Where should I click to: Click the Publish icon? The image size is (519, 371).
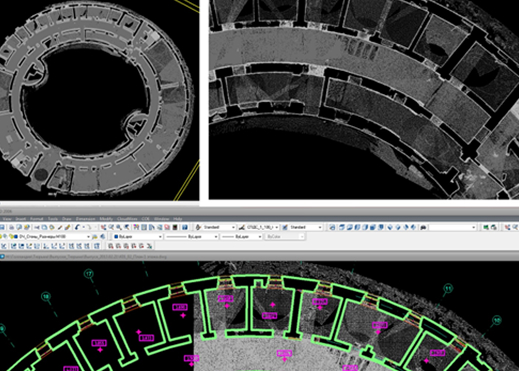click(x=27, y=227)
